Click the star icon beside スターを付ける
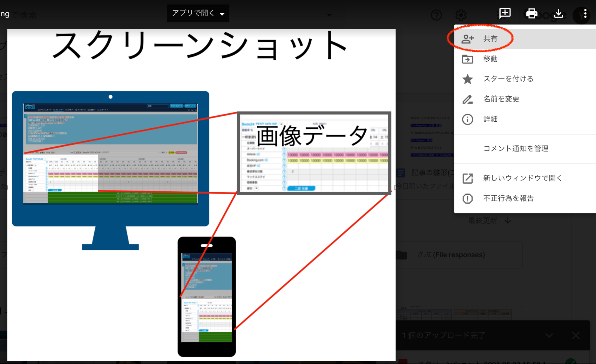The width and height of the screenshot is (596, 364). click(x=467, y=79)
